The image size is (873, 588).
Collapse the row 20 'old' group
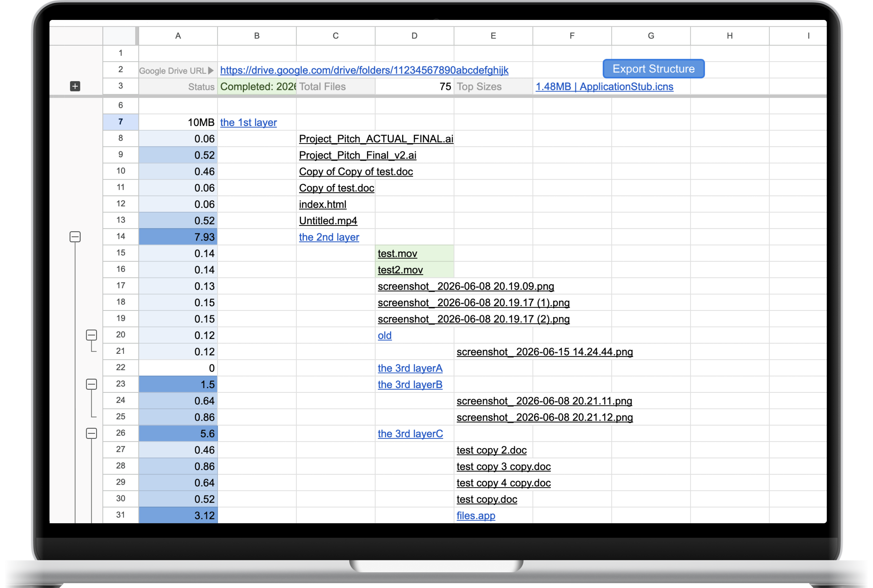point(92,335)
